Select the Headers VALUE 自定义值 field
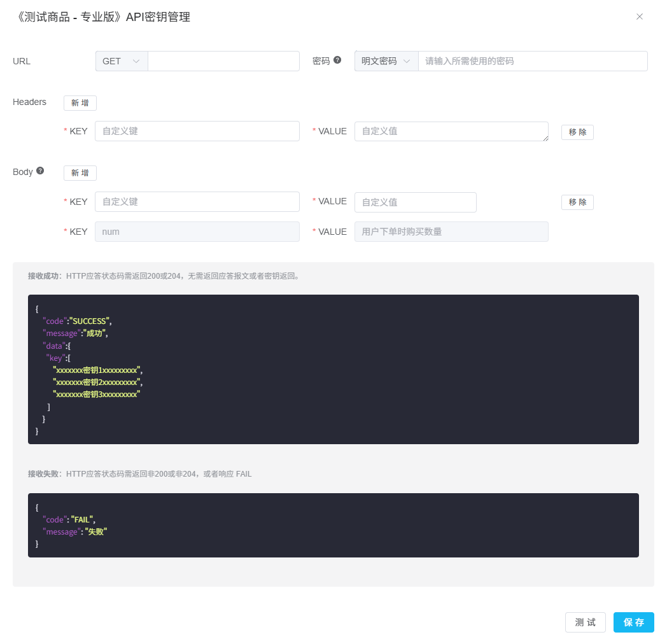Image resolution: width=667 pixels, height=644 pixels. coord(451,131)
